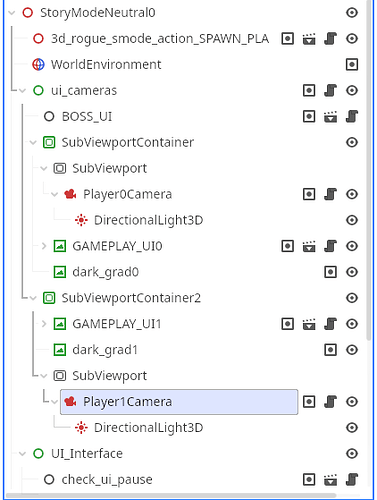Viewport: 377px width, 500px height.
Task: Select the BOSS_UI node
Action: 87,116
